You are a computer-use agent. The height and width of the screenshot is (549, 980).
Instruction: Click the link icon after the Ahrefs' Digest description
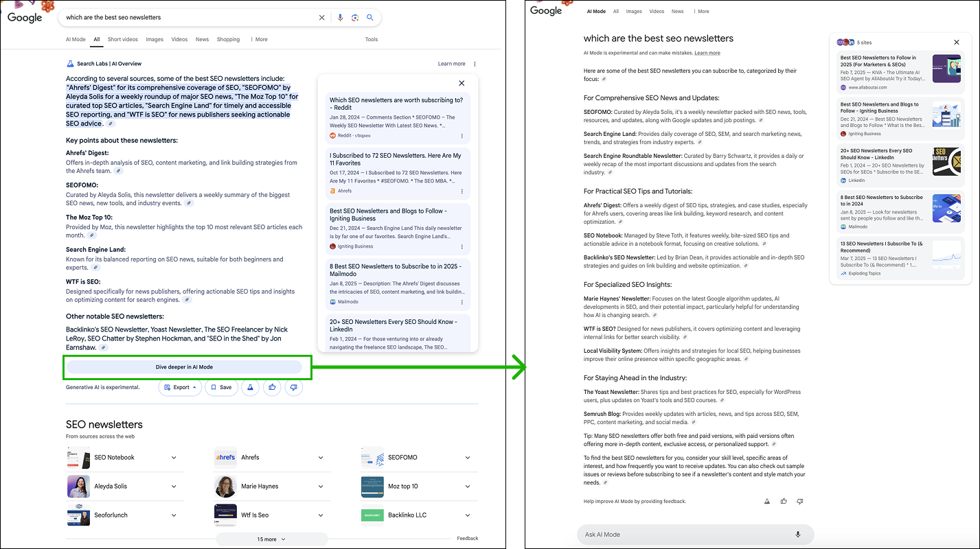coord(119,171)
